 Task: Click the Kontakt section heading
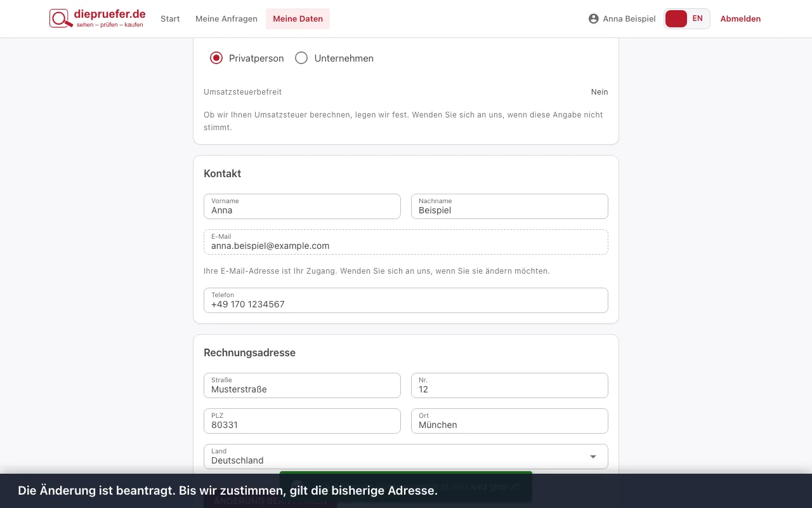click(x=223, y=173)
